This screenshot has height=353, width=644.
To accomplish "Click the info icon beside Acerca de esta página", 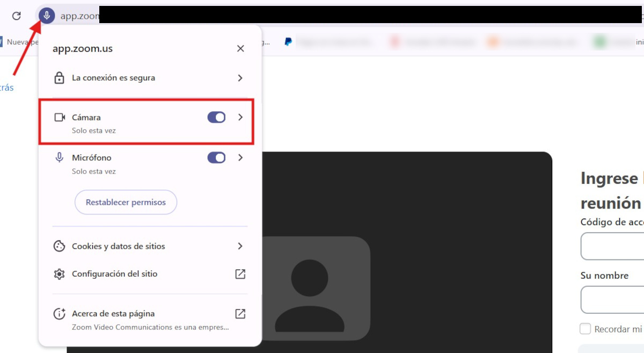I will (x=59, y=313).
